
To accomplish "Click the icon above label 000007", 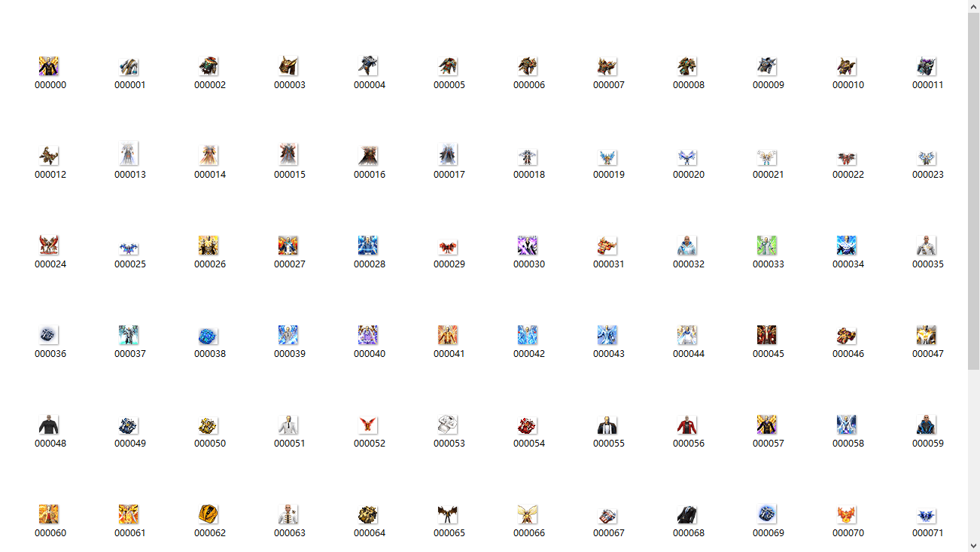I will (608, 67).
